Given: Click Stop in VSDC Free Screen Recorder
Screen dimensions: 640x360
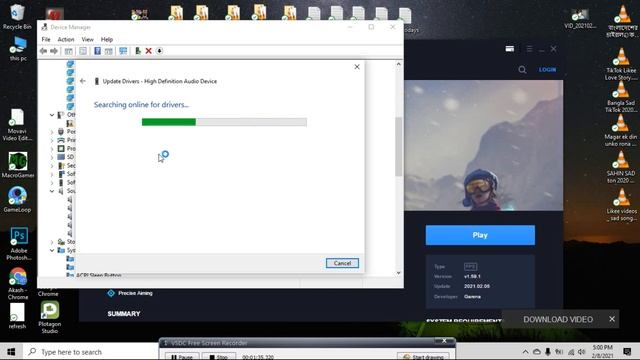Looking at the screenshot, I should click(x=219, y=357).
